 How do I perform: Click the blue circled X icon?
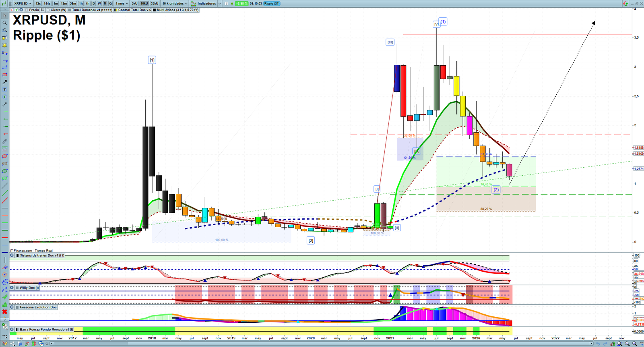pos(21,10)
